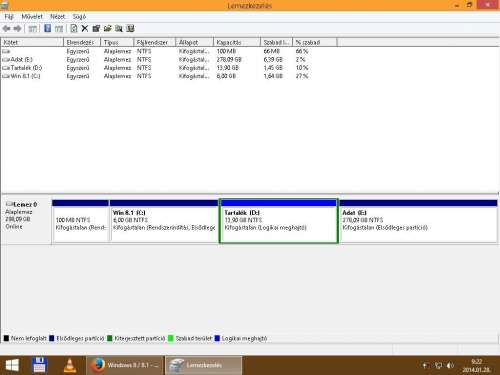Select the drive icon of the Tartalék (D:) row

coord(6,68)
